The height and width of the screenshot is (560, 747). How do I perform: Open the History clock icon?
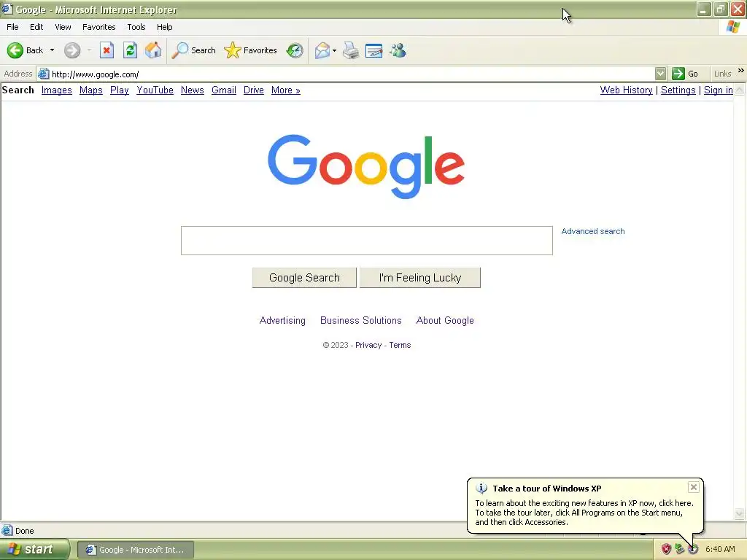295,50
